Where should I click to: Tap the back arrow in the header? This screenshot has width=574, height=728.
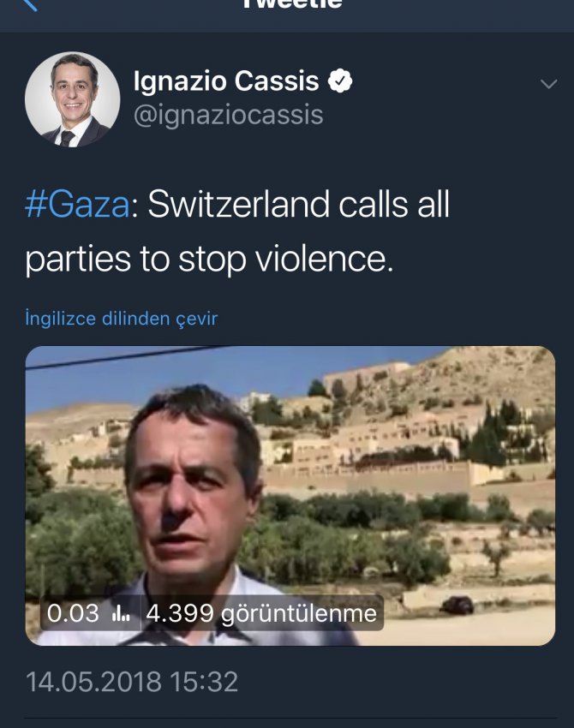click(28, 5)
